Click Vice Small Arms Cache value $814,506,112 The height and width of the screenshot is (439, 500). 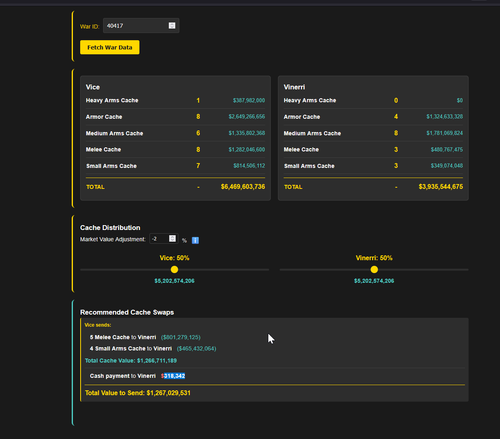(249, 166)
